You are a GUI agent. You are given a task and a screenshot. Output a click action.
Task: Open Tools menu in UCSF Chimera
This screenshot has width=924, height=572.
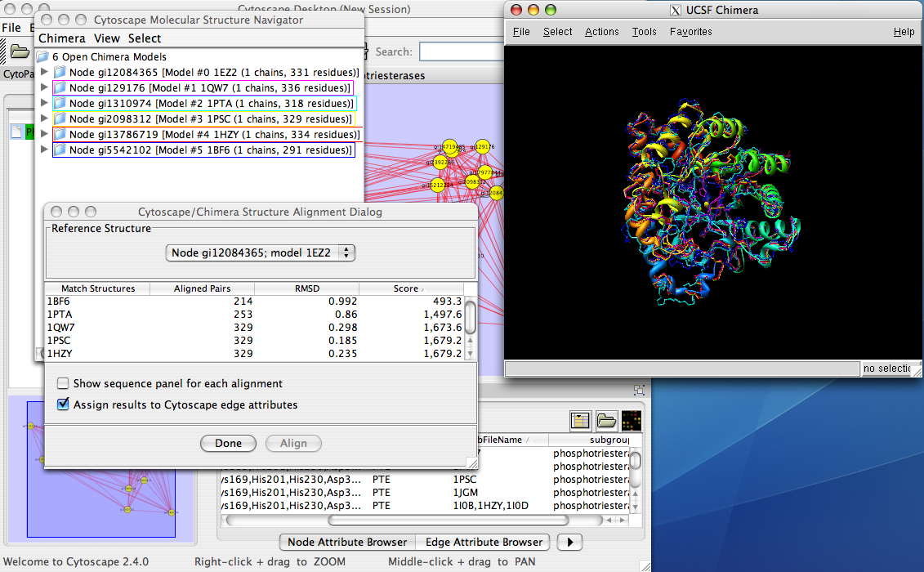[x=644, y=32]
